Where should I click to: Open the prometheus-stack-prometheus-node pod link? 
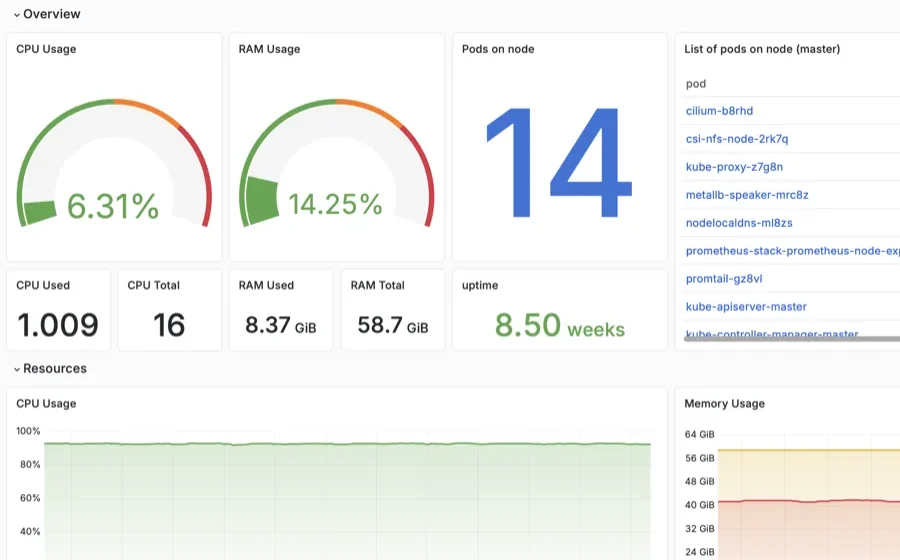[x=793, y=251]
